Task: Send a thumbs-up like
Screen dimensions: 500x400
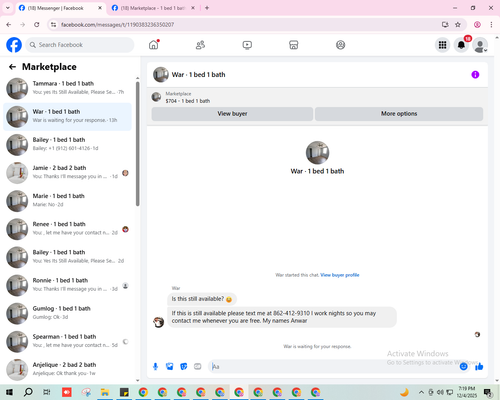Action: tap(479, 367)
